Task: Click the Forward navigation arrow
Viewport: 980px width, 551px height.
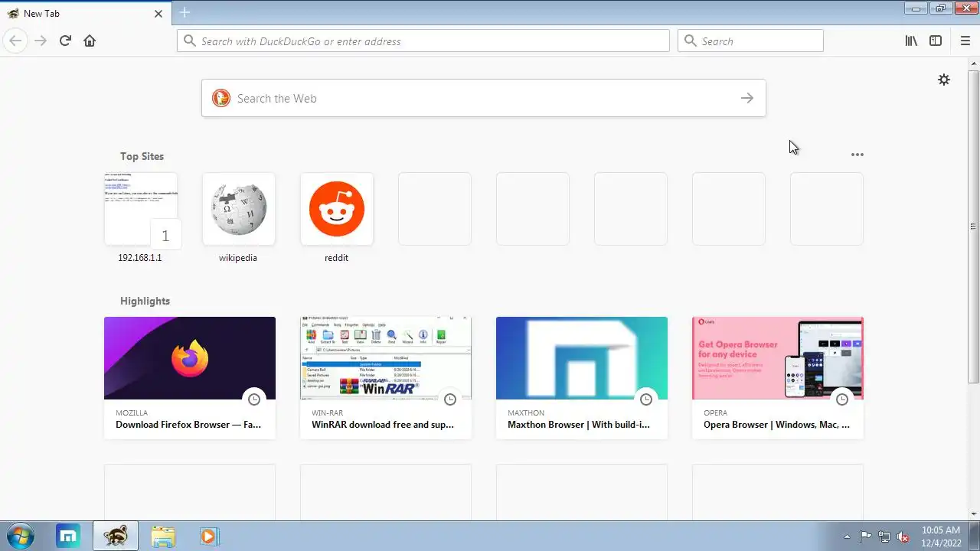Action: tap(41, 41)
